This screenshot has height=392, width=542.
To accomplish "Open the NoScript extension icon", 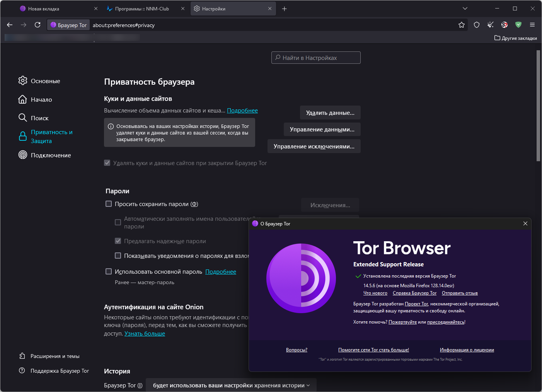I will 505,25.
